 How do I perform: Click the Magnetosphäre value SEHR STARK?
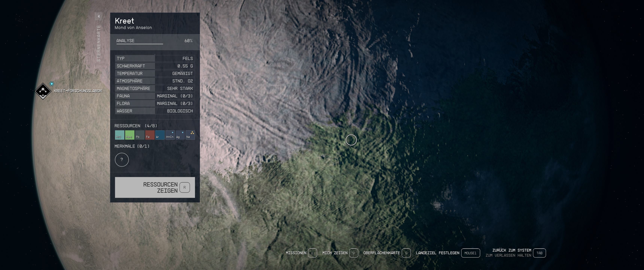(180, 88)
